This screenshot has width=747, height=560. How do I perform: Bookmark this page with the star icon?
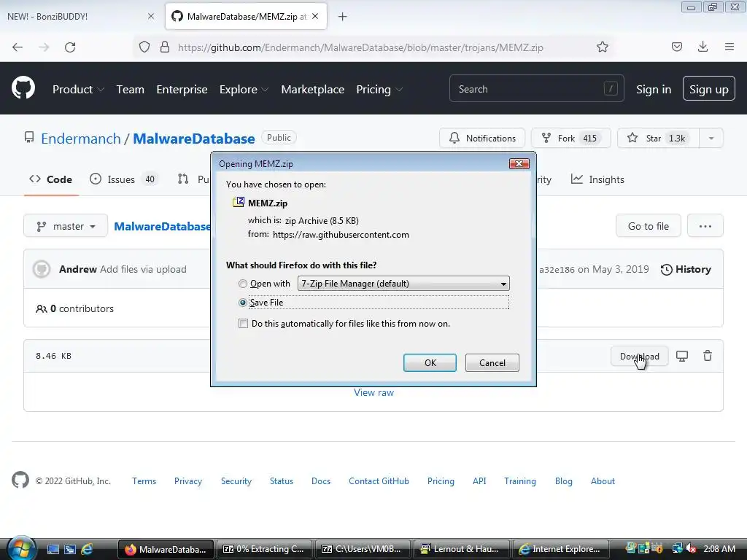click(602, 47)
